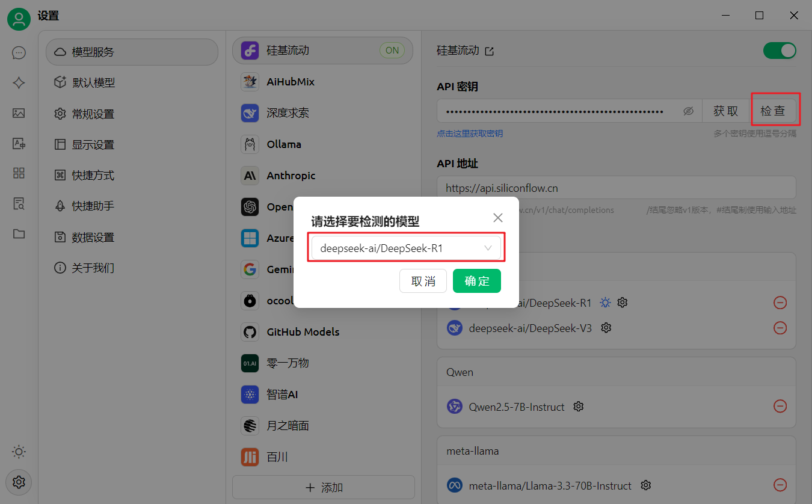
Task: Toggle the 硅基流动 provider enable switch
Action: (780, 51)
